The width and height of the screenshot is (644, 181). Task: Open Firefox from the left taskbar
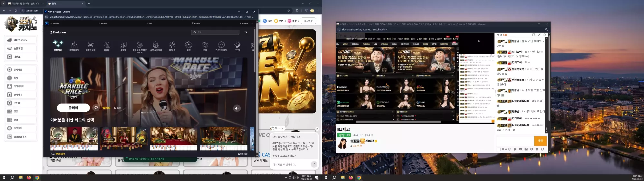pyautogui.click(x=29, y=177)
